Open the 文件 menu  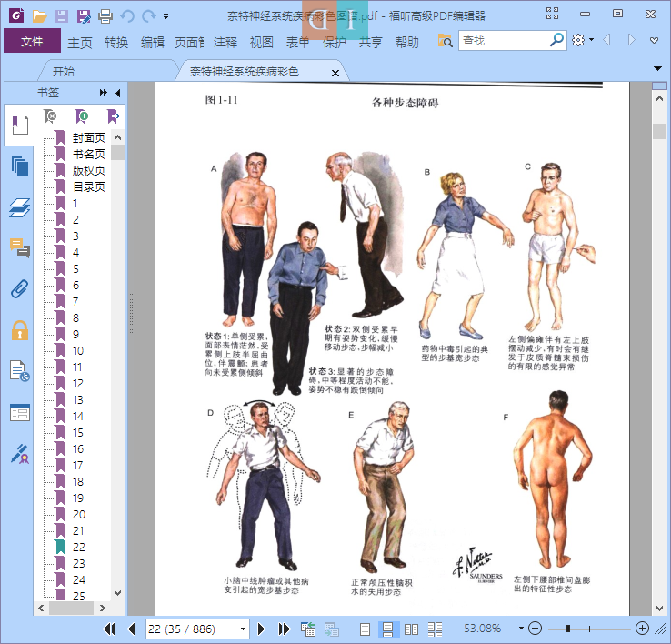tap(32, 41)
